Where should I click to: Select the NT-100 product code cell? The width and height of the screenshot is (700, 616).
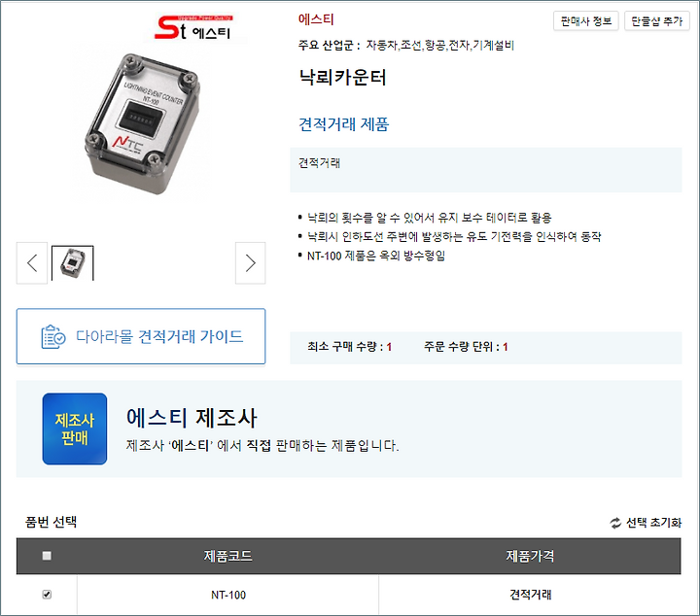click(228, 595)
